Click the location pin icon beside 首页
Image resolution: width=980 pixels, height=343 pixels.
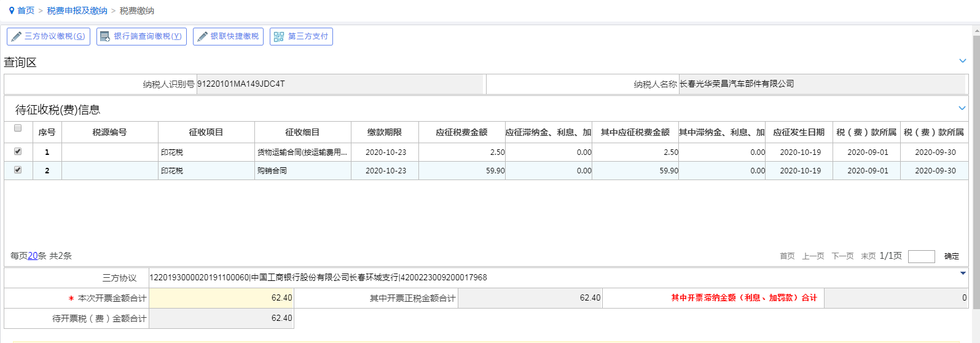pyautogui.click(x=11, y=10)
